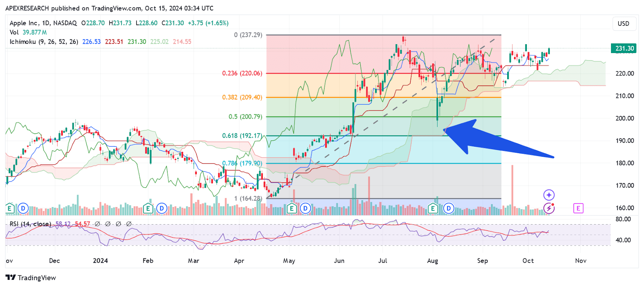
Task: Click the change +3.75 (+1.65%)
Action: [x=208, y=23]
